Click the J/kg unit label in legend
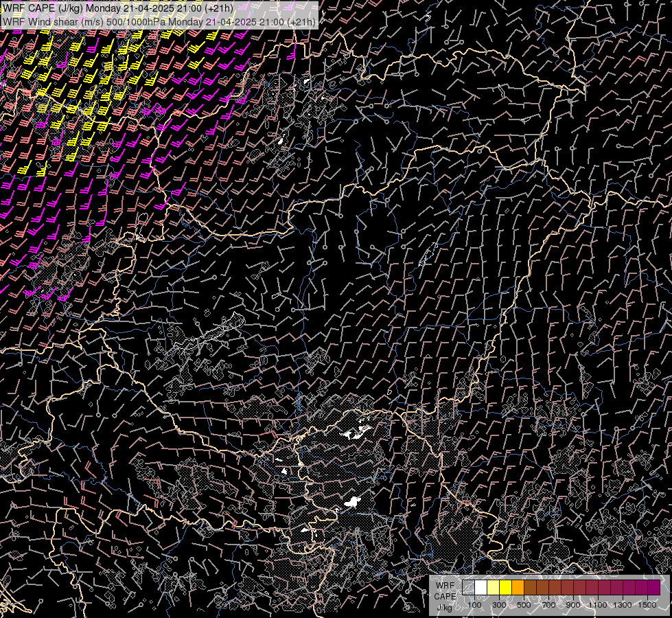The height and width of the screenshot is (618, 672). coord(444,607)
